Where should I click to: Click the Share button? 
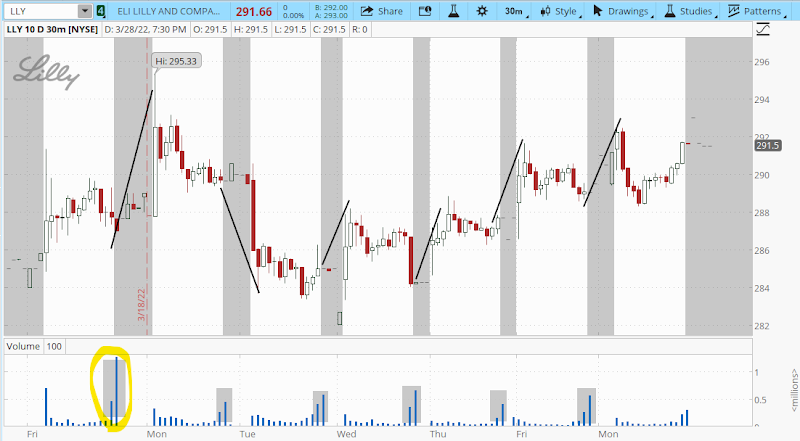click(x=382, y=11)
